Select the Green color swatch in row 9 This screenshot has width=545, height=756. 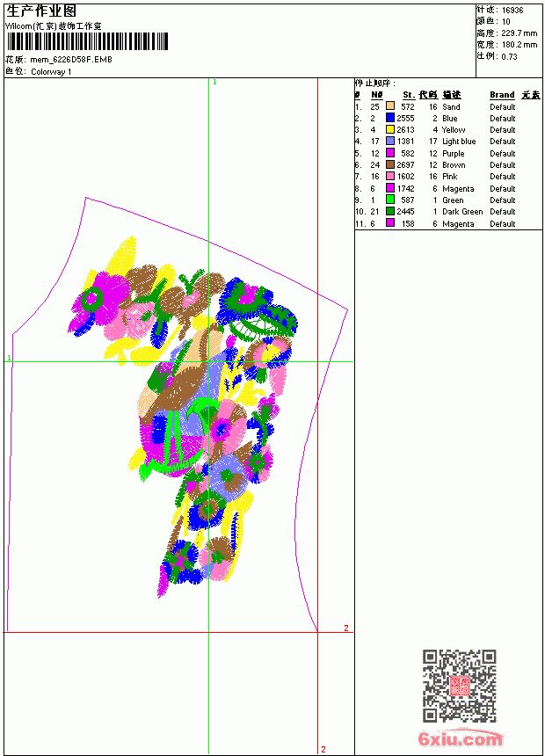(x=390, y=200)
